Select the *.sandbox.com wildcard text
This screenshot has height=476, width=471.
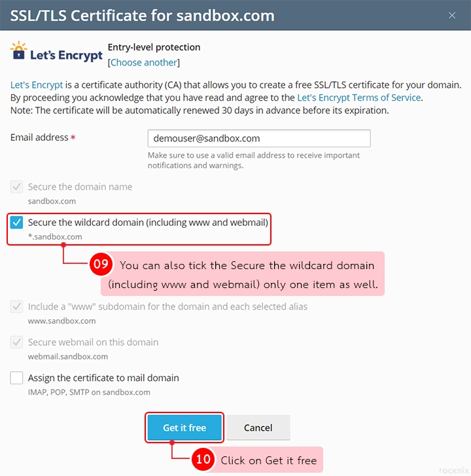(55, 237)
